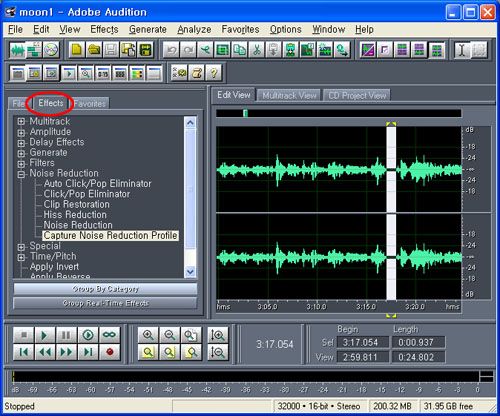
Task: Expand the Time/Pitch effects category
Action: tap(21, 257)
